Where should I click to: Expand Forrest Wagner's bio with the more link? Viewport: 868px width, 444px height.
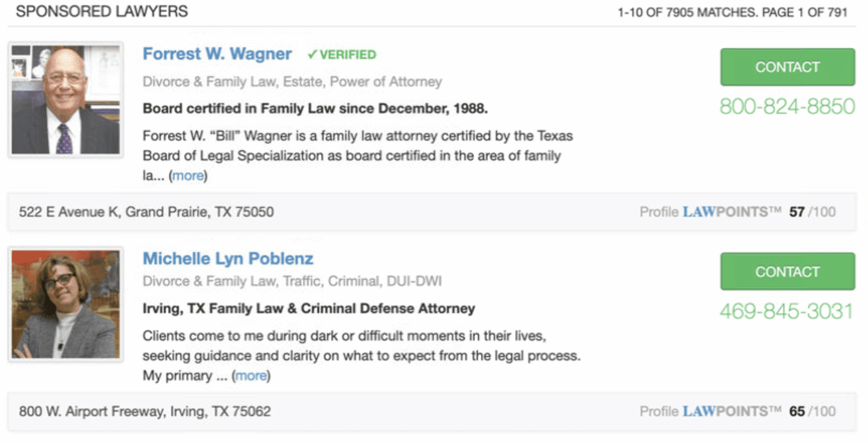click(188, 176)
